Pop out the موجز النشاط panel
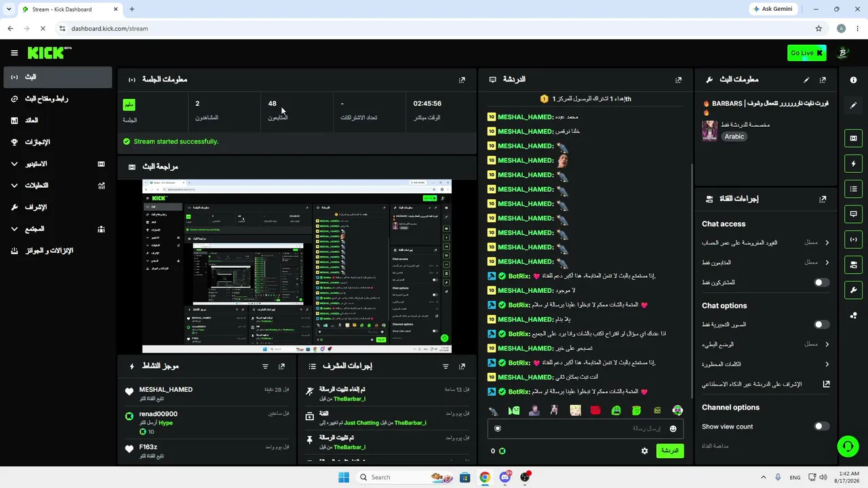This screenshot has width=868, height=488. 281,367
